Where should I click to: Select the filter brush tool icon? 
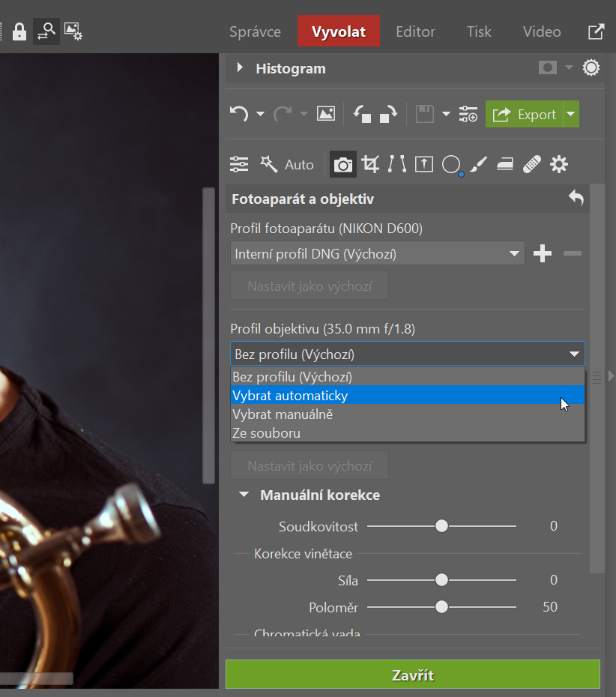point(478,164)
